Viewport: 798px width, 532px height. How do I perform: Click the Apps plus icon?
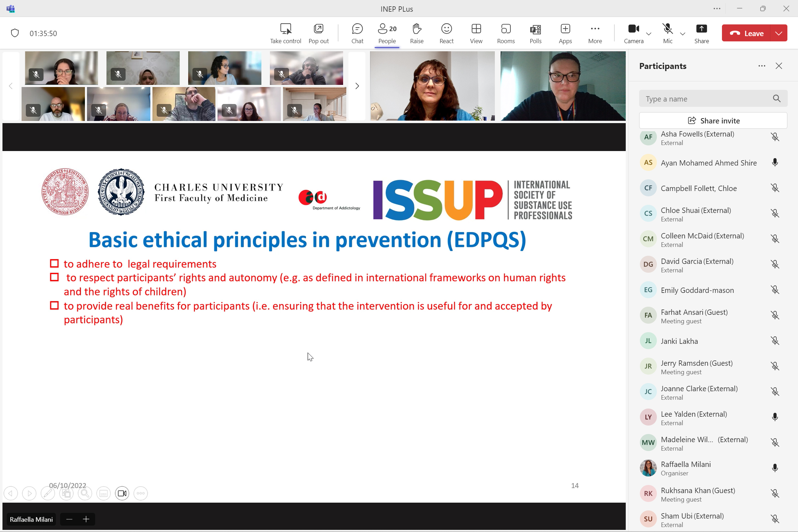click(565, 29)
